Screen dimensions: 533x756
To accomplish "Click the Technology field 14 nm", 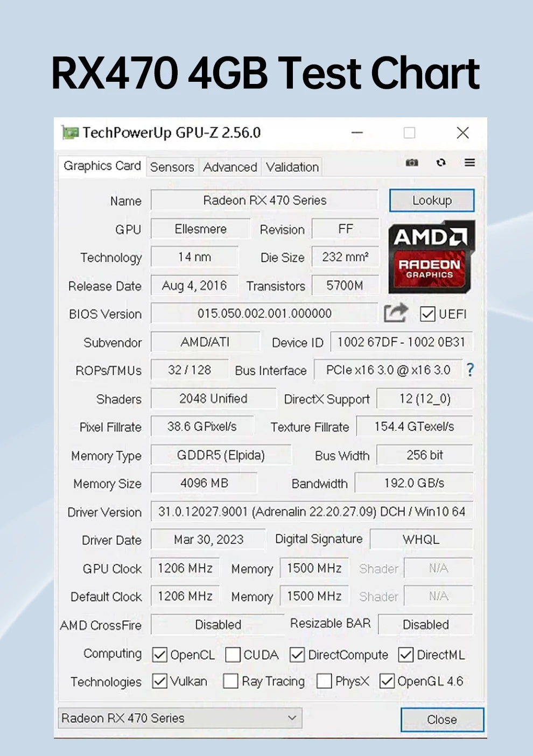I will pos(194,257).
